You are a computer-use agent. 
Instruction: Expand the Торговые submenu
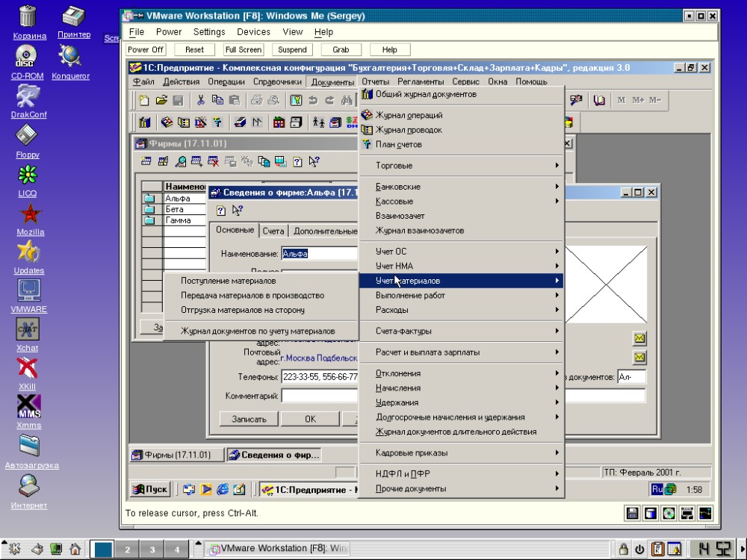[461, 165]
